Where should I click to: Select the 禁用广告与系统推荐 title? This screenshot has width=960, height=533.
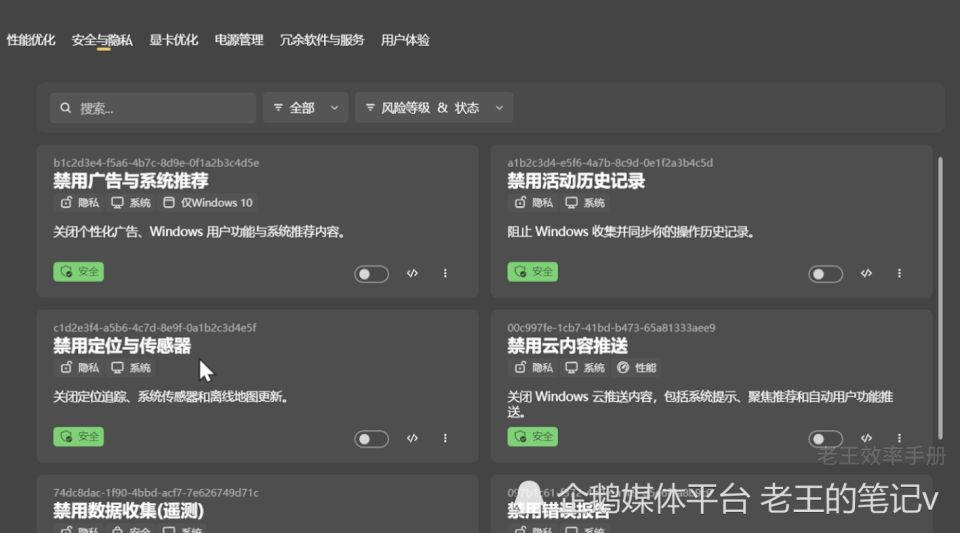click(x=131, y=181)
